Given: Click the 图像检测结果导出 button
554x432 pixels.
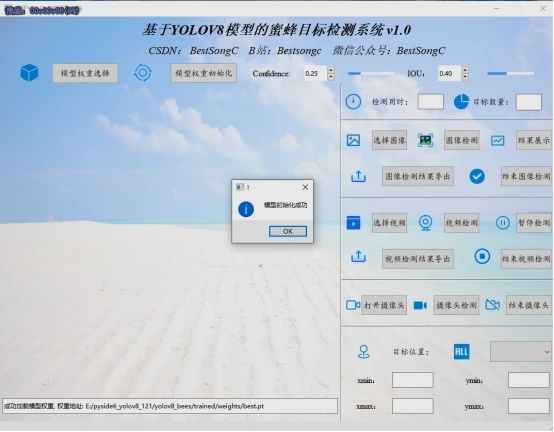Looking at the screenshot, I should click(x=418, y=176).
